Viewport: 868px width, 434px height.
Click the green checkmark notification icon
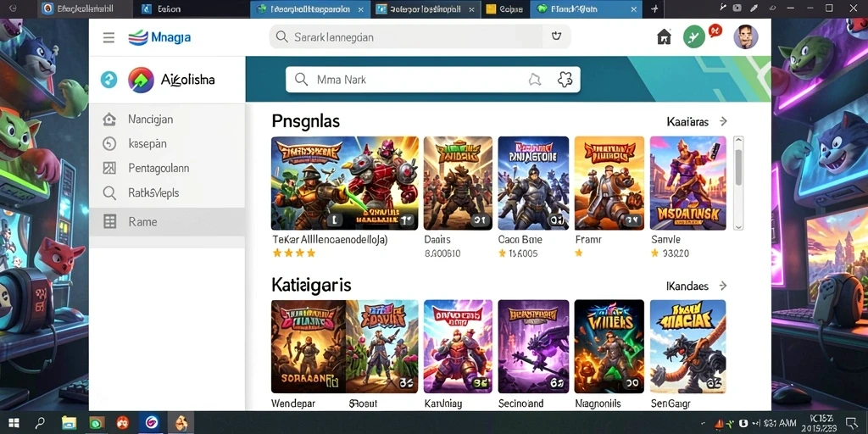pos(693,37)
